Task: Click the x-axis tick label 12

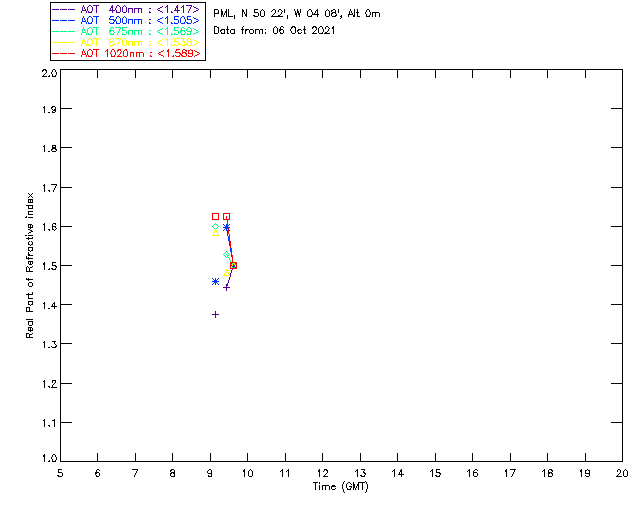Action: 322,473
